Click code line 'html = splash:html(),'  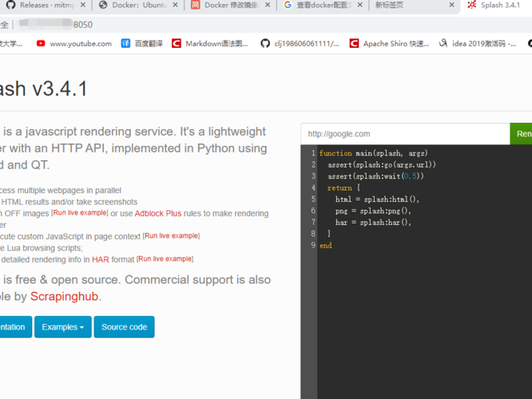point(377,199)
